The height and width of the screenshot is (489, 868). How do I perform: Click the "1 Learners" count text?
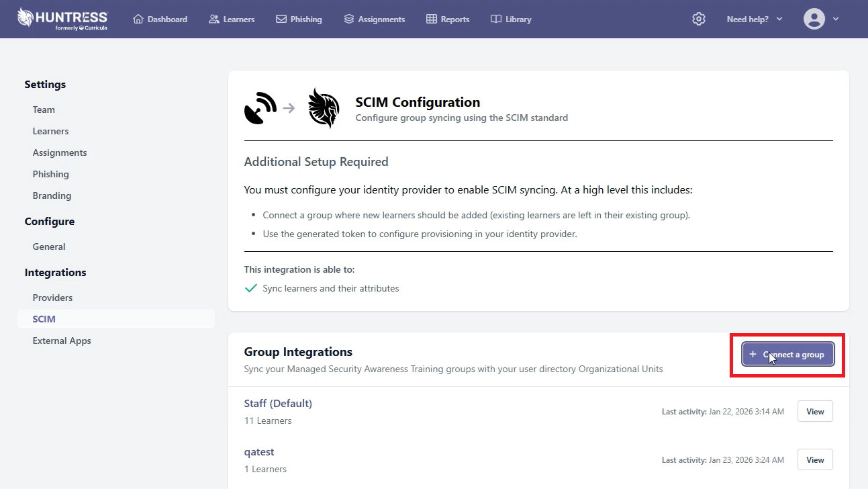pos(265,470)
